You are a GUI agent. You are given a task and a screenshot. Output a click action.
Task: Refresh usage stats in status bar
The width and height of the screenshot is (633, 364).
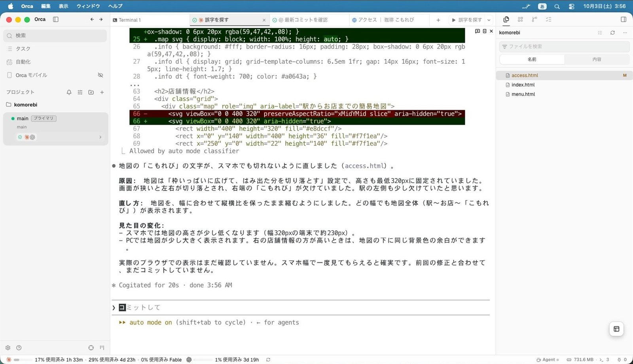tap(268, 360)
